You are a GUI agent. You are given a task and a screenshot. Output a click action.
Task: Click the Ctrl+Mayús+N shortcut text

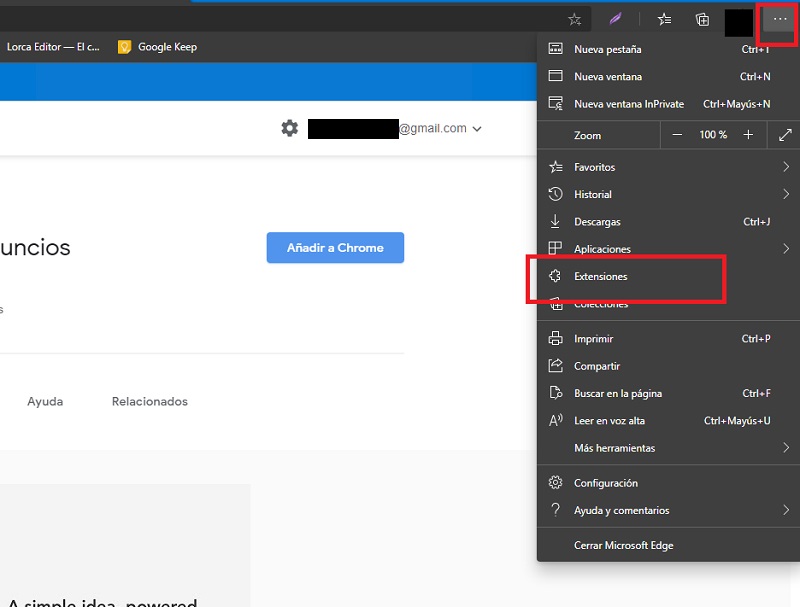[736, 104]
